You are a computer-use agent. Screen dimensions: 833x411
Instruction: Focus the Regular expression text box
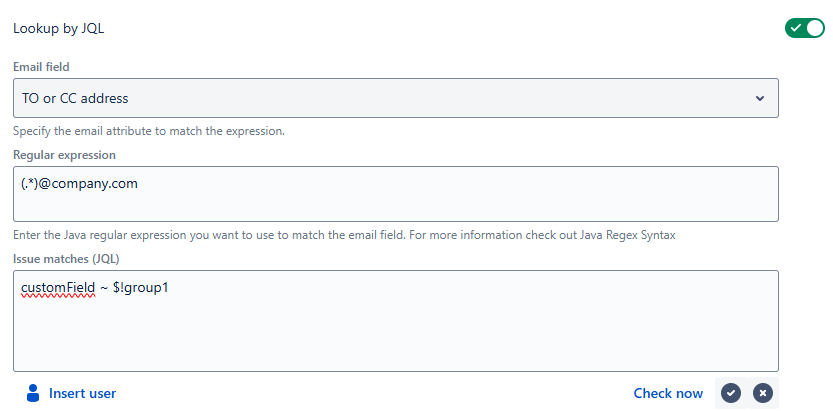[396, 194]
